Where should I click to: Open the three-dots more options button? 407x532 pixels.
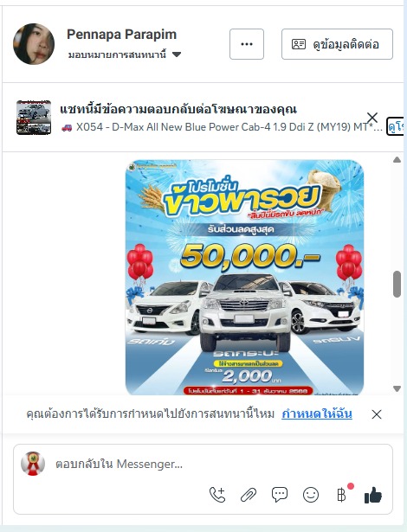point(247,44)
